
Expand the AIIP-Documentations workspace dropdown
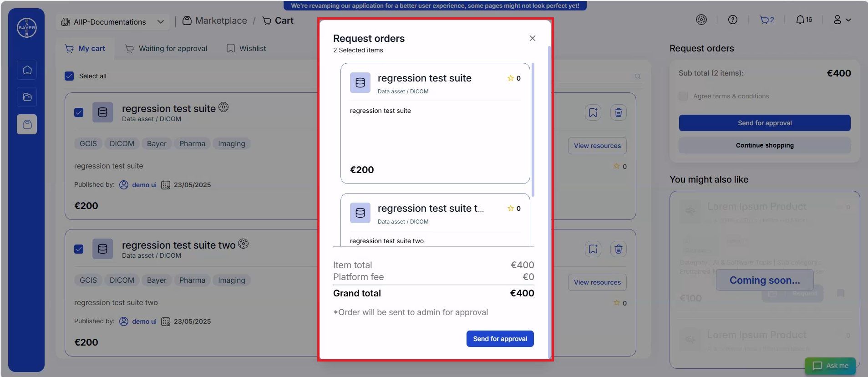113,22
